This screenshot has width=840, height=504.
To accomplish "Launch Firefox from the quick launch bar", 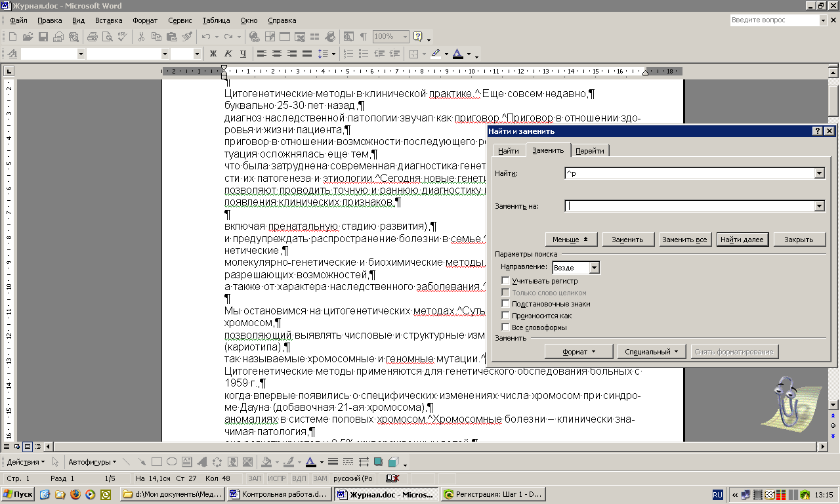I will 75,494.
